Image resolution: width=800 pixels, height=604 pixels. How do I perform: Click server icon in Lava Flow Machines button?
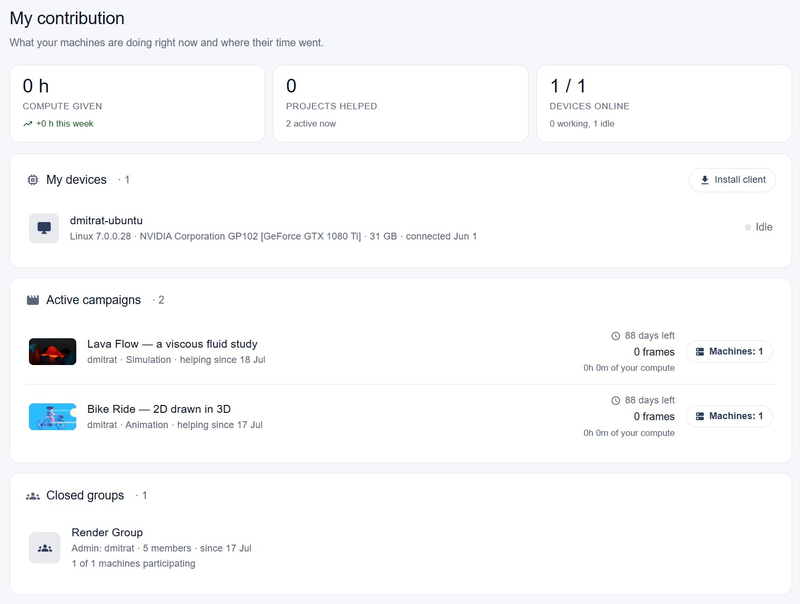[x=700, y=351]
